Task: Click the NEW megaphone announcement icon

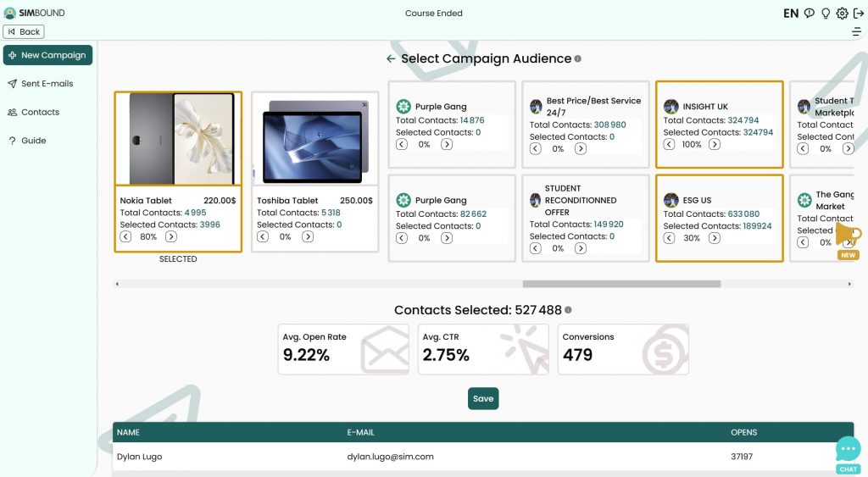Action: click(x=848, y=240)
